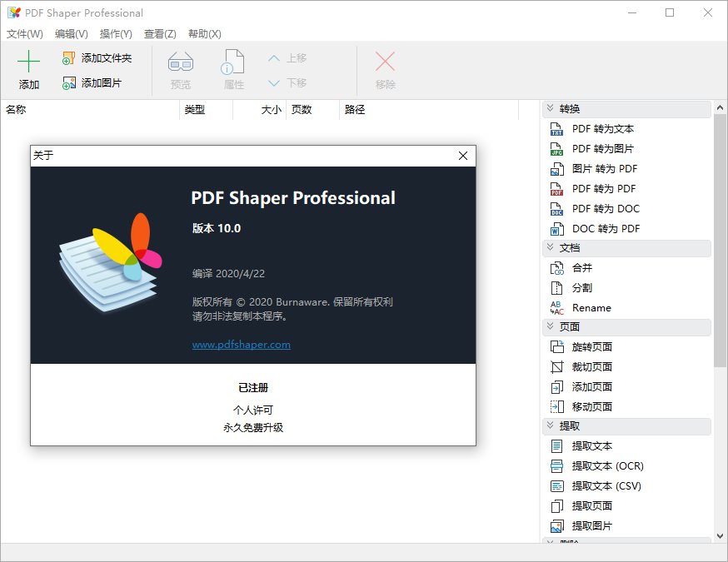Sort by the 路径 column header
The width and height of the screenshot is (728, 562).
429,110
